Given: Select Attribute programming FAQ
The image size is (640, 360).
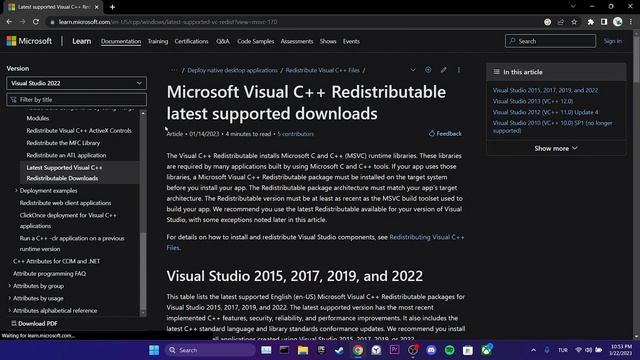Looking at the screenshot, I should [x=49, y=273].
